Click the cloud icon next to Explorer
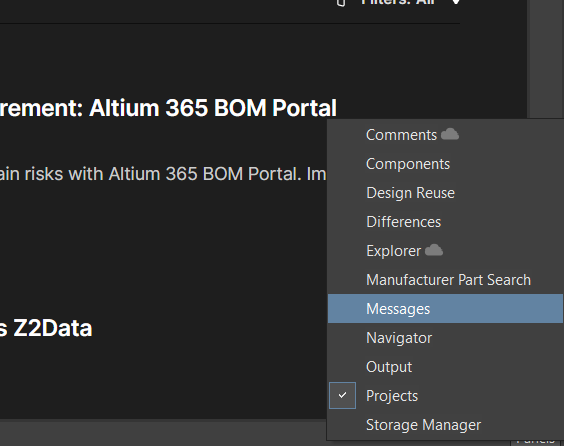This screenshot has width=564, height=446. (x=434, y=250)
